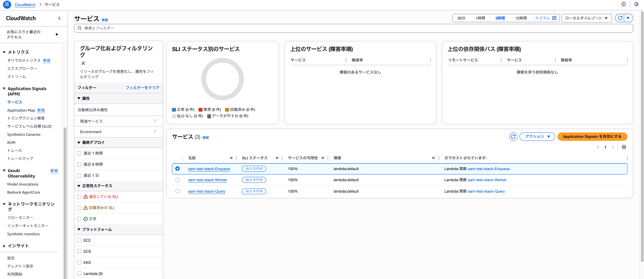Screen dimensions: 644x279
Task: Sort by 環境 column arrow
Action: [x=433, y=158]
